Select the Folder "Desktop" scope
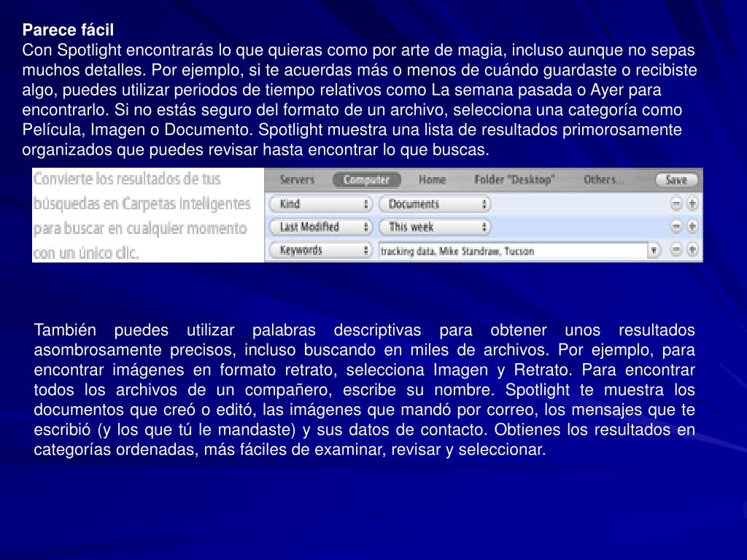 click(514, 179)
